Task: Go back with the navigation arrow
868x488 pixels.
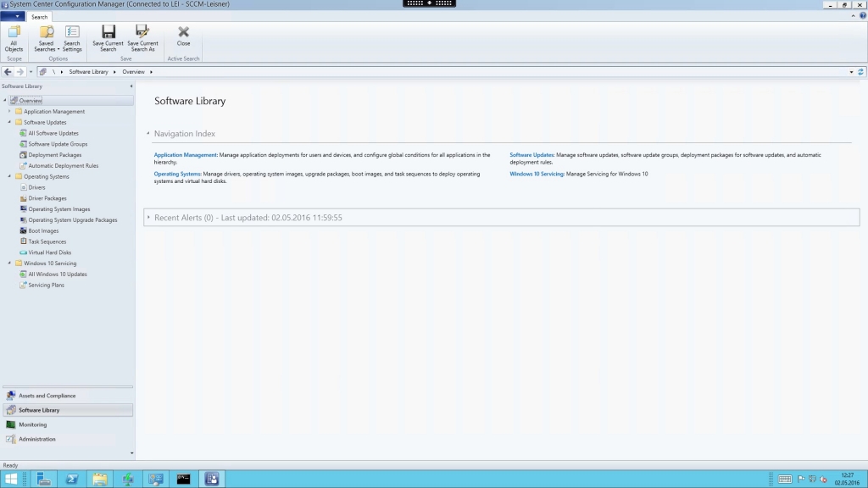Action: point(8,72)
